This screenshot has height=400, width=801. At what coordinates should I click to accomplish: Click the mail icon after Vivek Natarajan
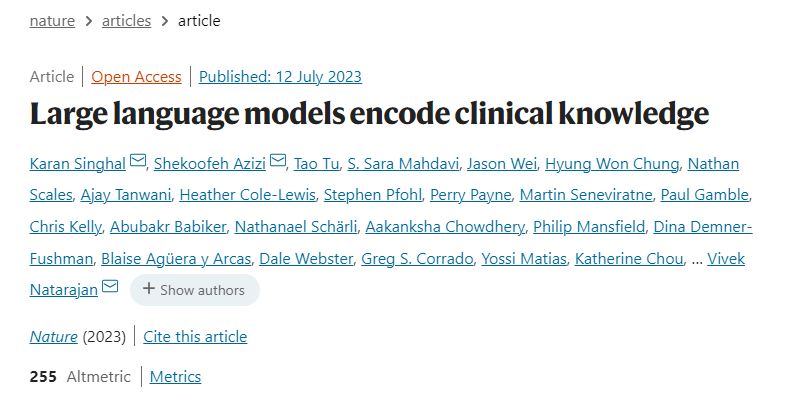(110, 288)
